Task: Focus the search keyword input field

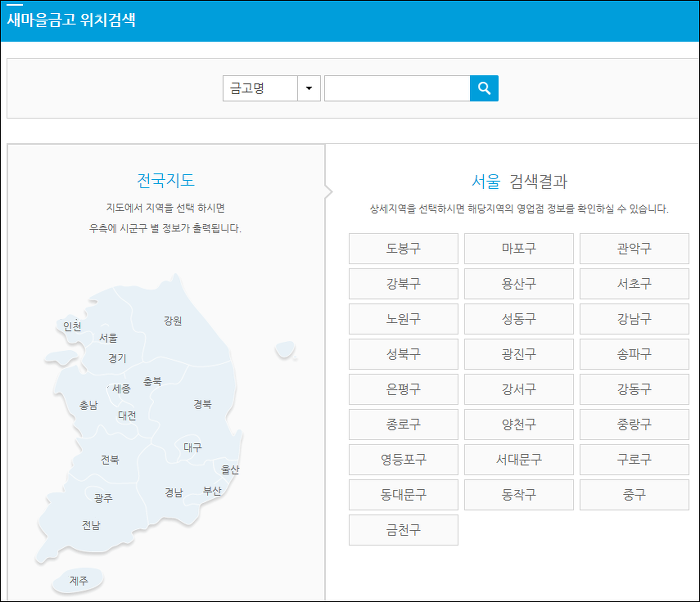Action: 397,88
